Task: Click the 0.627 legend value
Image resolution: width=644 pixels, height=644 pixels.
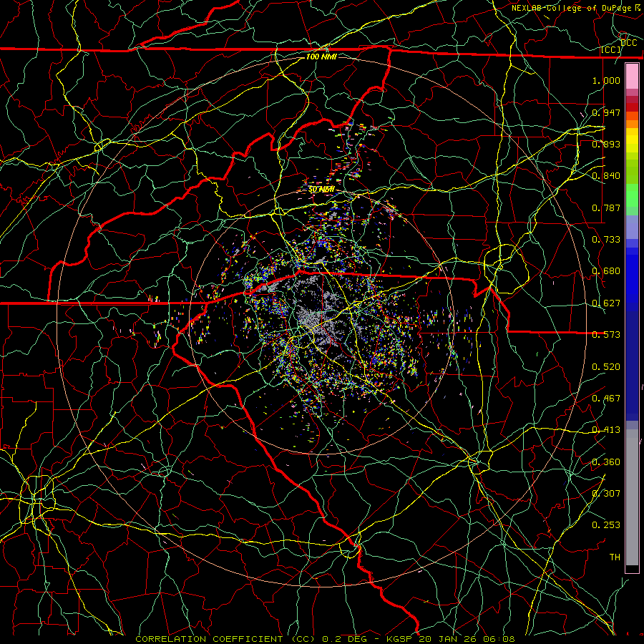Action: click(x=606, y=303)
